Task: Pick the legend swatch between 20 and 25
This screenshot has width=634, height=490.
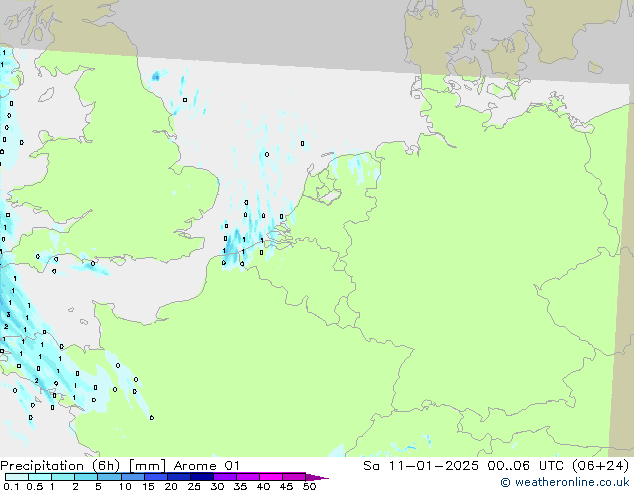Action: click(x=182, y=477)
